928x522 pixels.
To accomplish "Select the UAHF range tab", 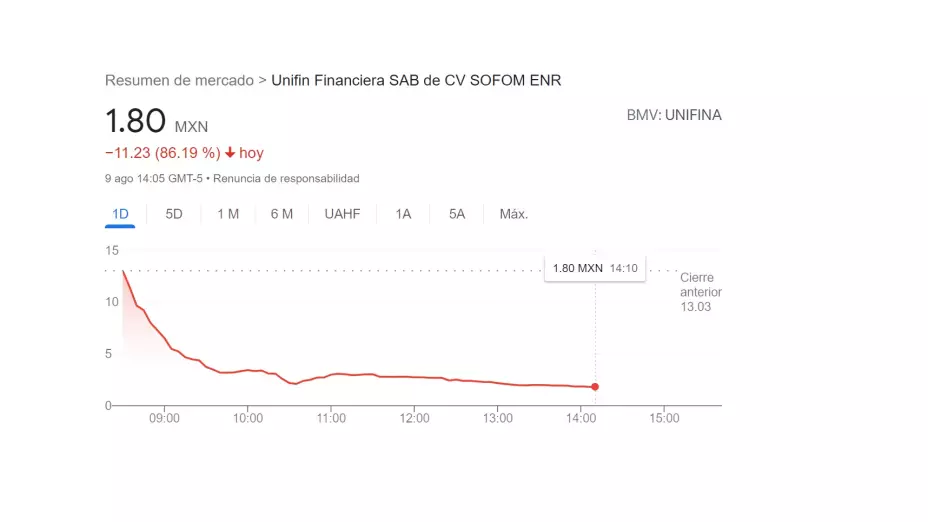I will (x=342, y=214).
